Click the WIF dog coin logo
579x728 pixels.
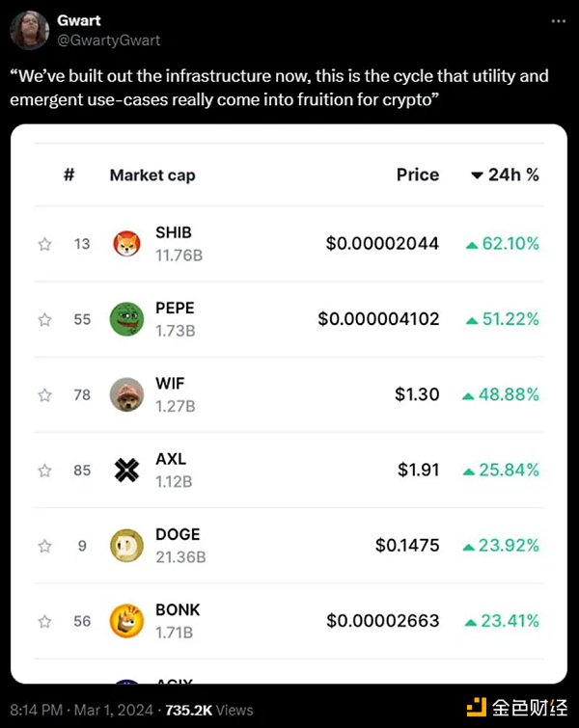coord(126,395)
